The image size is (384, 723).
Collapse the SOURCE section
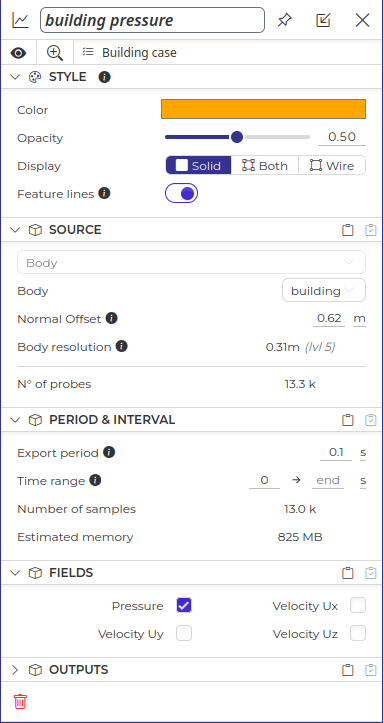(x=15, y=230)
